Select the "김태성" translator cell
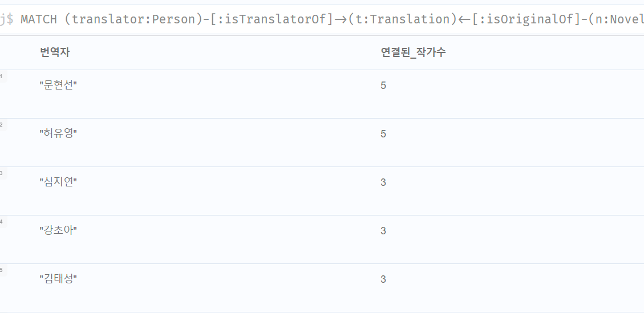The height and width of the screenshot is (313, 644). click(x=58, y=279)
